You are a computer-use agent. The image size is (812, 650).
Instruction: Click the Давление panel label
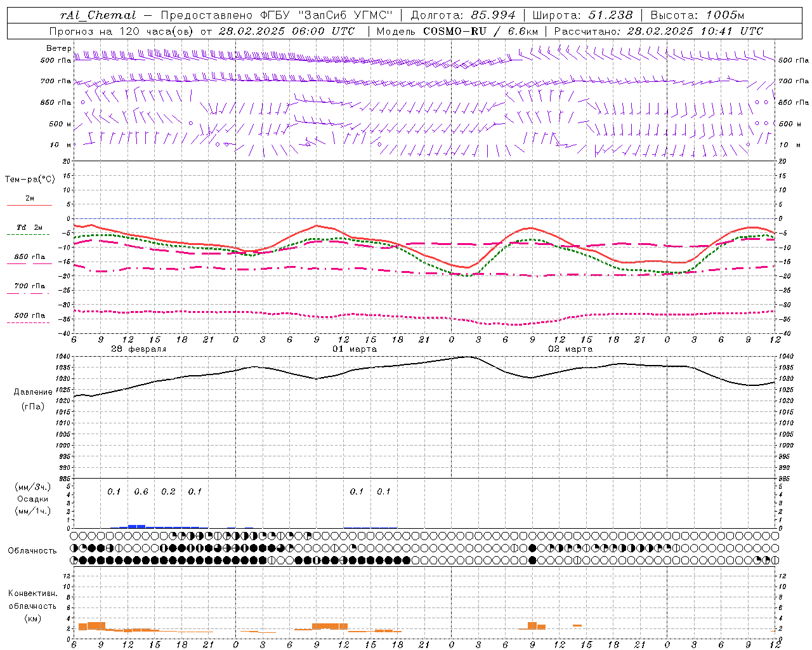(32, 392)
